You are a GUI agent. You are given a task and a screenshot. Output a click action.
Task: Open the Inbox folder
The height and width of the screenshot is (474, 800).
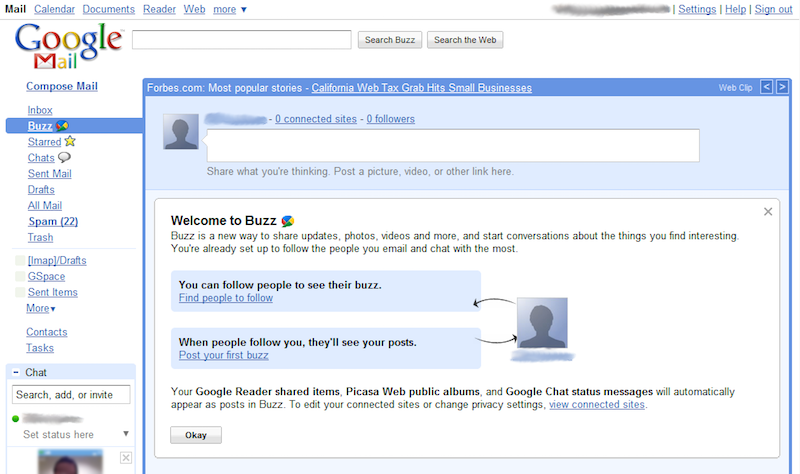pyautogui.click(x=40, y=110)
